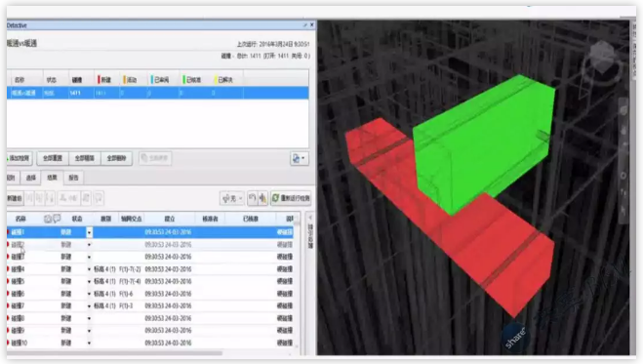This screenshot has height=364, width=643.
Task: Click the cyan 已审阅 status column header
Action: pyautogui.click(x=161, y=80)
